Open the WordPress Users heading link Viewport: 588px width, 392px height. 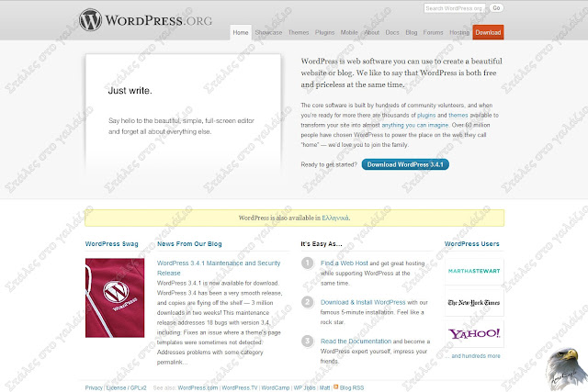point(471,244)
